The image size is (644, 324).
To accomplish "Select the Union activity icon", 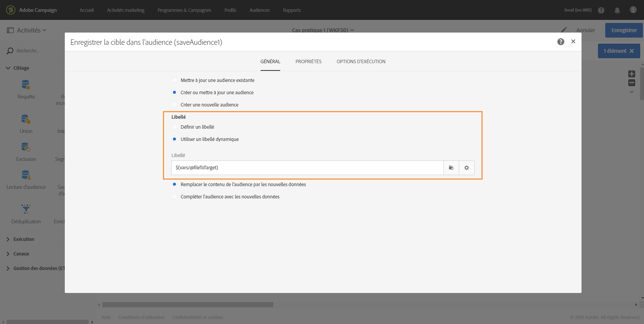I will (26, 119).
